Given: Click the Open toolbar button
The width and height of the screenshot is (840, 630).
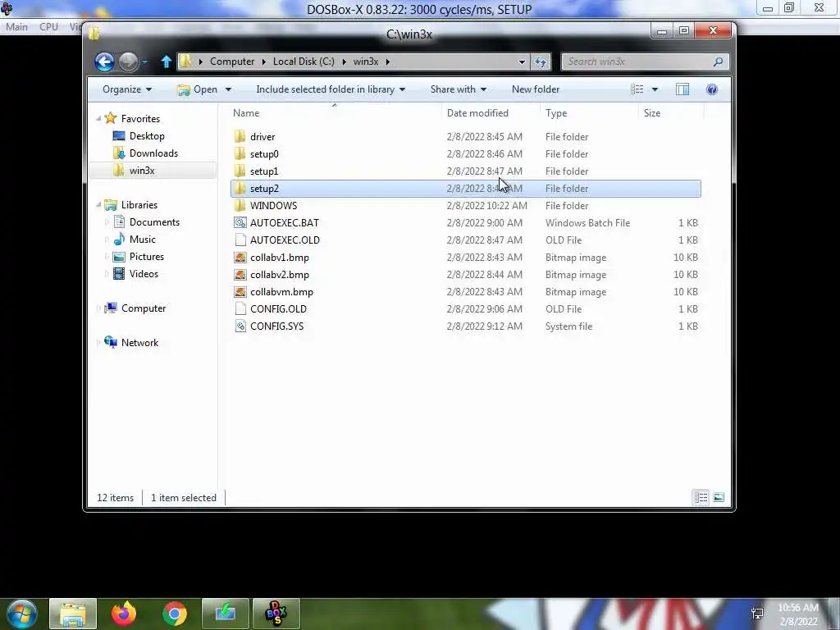Looking at the screenshot, I should 197,89.
